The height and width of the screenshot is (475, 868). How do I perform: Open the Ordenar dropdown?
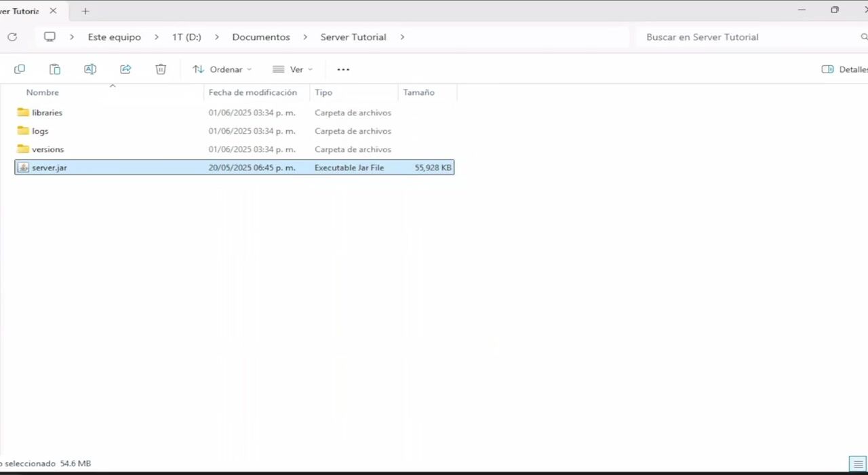tap(222, 69)
